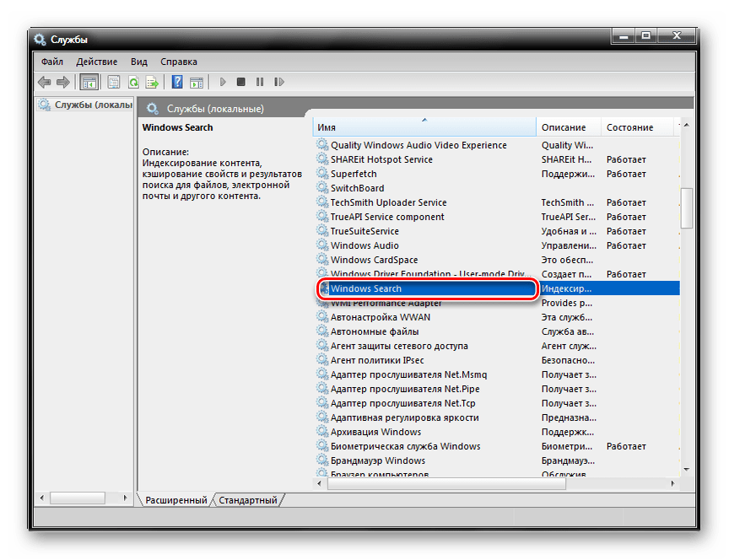Switch to the Расширенный tab

click(x=175, y=500)
